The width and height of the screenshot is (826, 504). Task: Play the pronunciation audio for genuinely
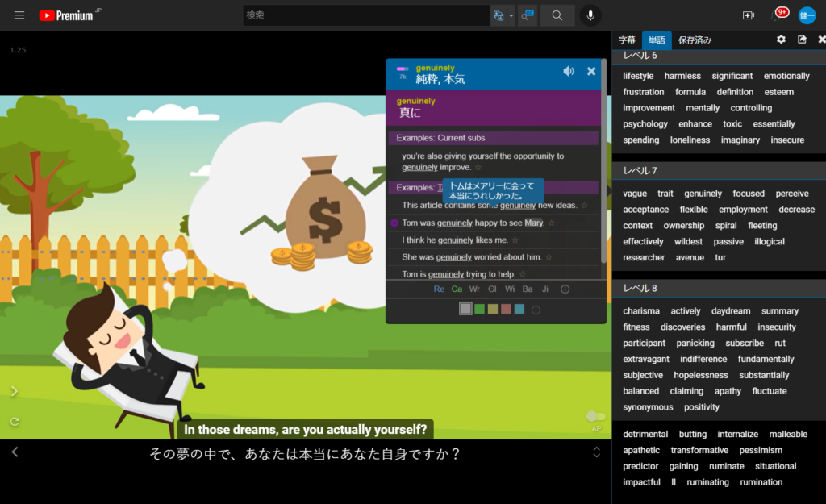coord(569,71)
